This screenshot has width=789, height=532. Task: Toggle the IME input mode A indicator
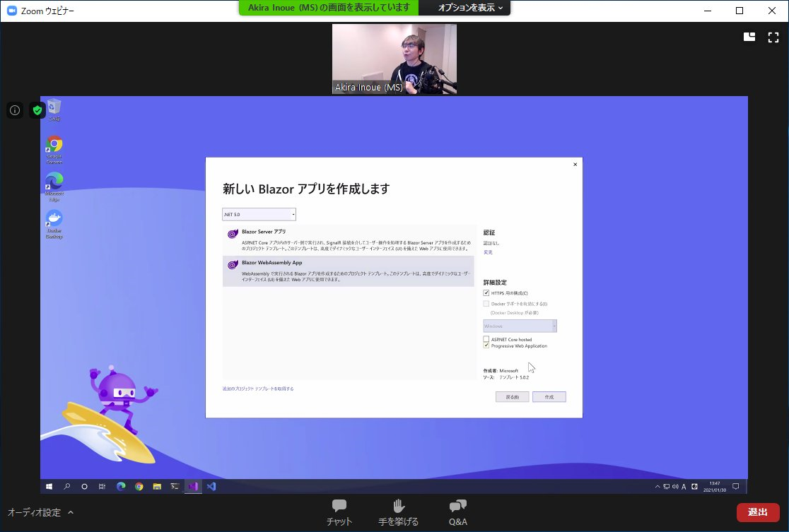click(684, 486)
